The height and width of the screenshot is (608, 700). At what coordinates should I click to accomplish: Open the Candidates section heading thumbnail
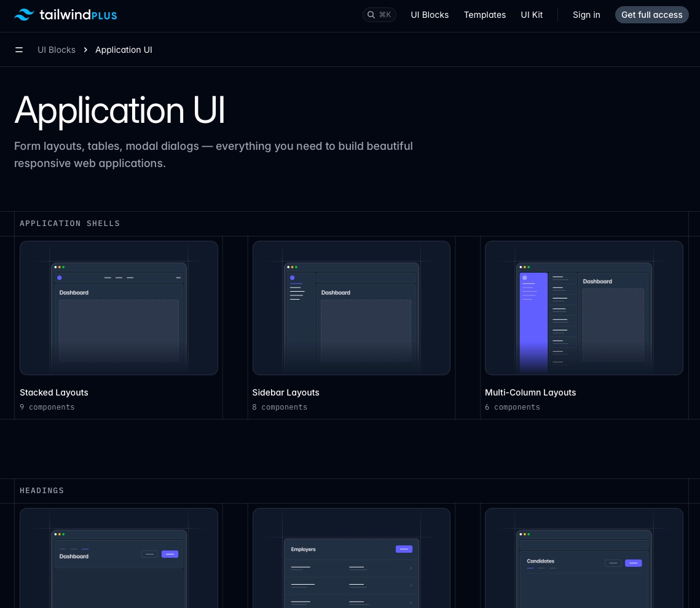click(584, 558)
